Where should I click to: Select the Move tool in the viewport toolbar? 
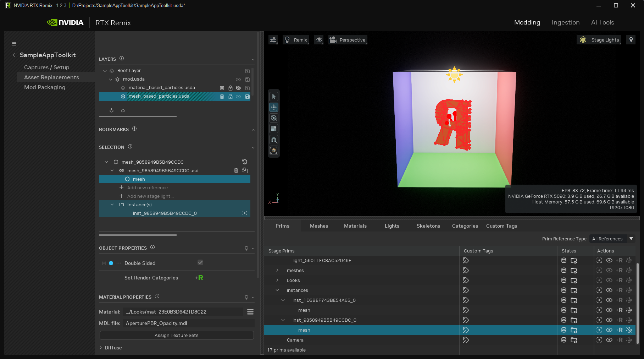tap(273, 107)
